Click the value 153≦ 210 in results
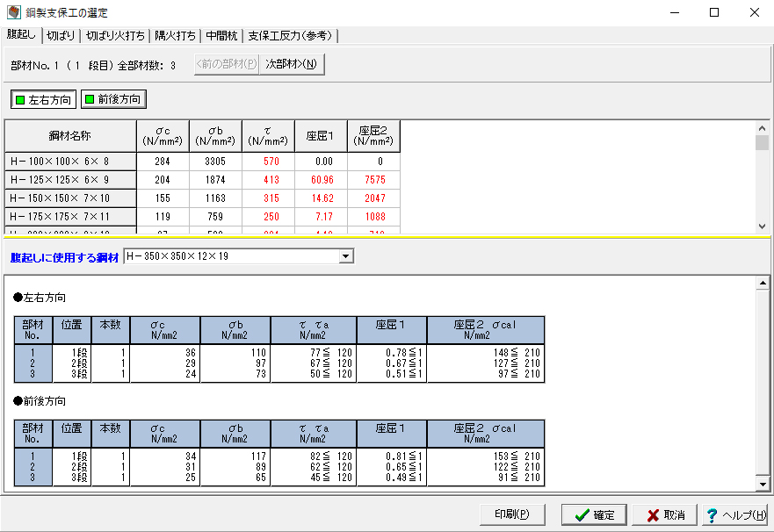 pyautogui.click(x=517, y=457)
